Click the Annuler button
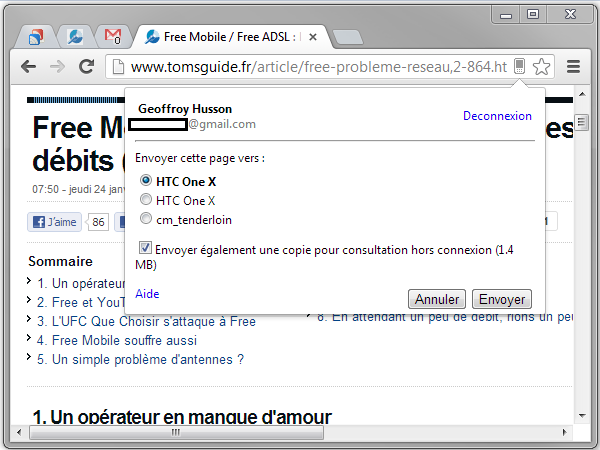 (437, 299)
